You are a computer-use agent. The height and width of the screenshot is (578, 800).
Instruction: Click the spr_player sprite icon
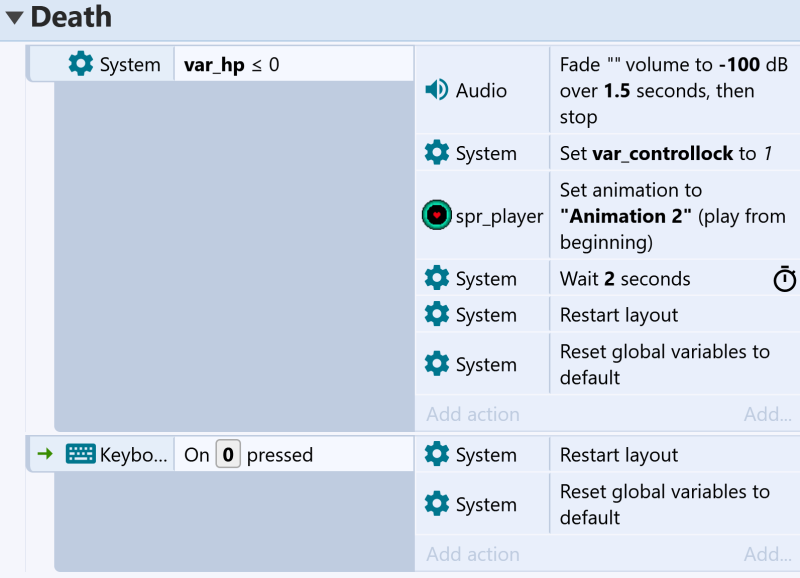437,215
